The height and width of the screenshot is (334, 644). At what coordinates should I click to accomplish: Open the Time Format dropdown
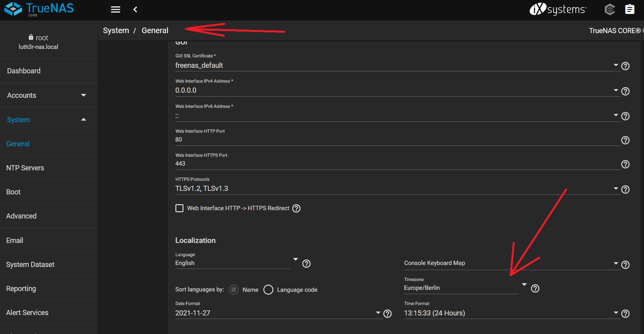pos(511,313)
